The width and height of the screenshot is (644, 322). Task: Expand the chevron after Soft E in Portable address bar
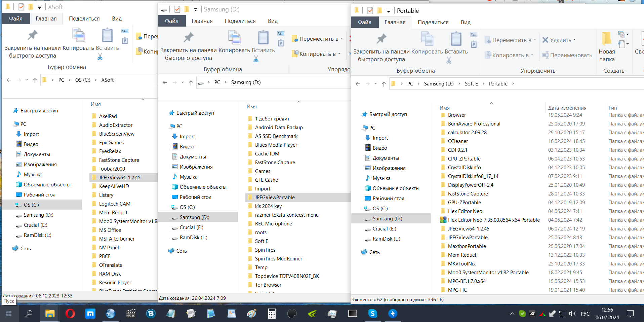point(483,84)
